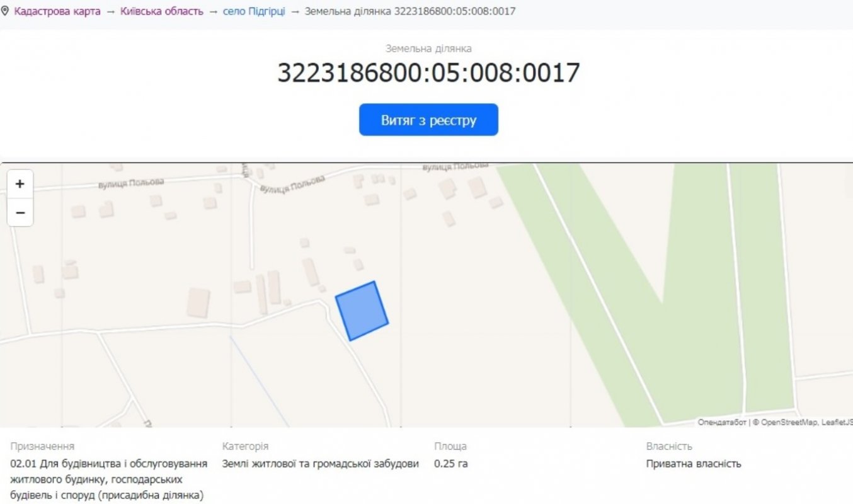Click the cadastral number heading 3223186800:05:008:0017
Viewport: 853px width, 504px height.
(428, 73)
